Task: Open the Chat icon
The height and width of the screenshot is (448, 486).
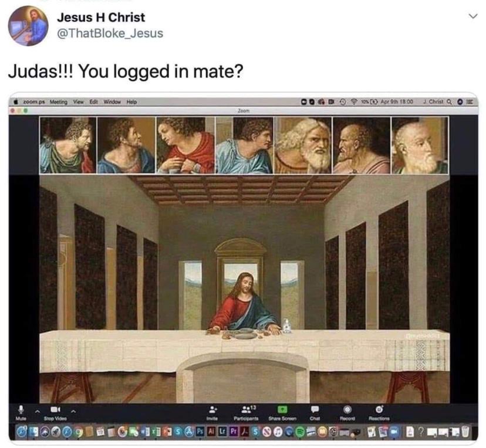Action: (x=315, y=410)
